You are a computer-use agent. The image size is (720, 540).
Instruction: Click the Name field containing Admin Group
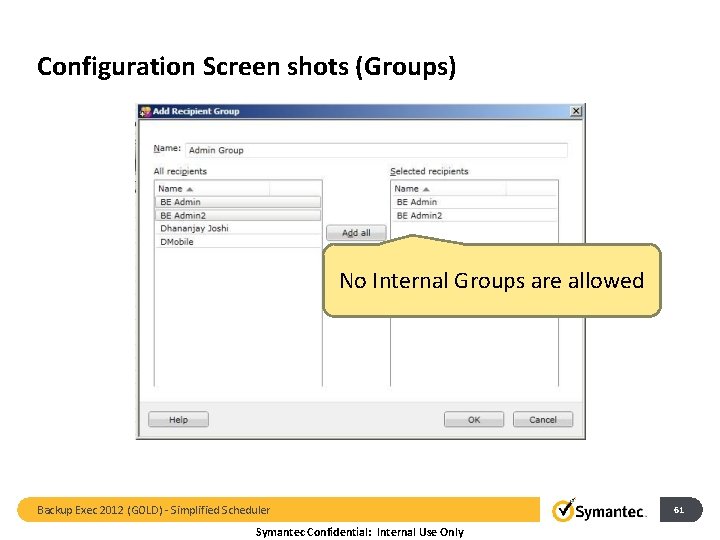377,150
